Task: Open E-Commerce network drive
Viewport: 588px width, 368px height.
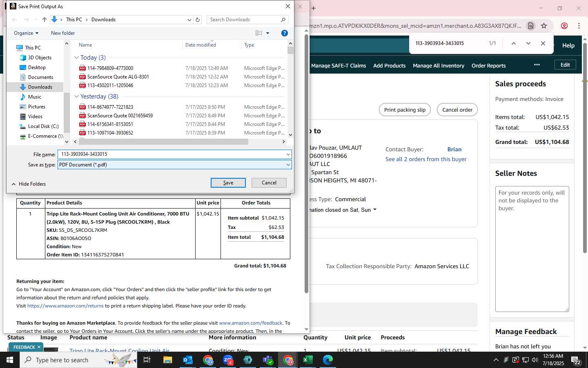Action: tap(45, 136)
